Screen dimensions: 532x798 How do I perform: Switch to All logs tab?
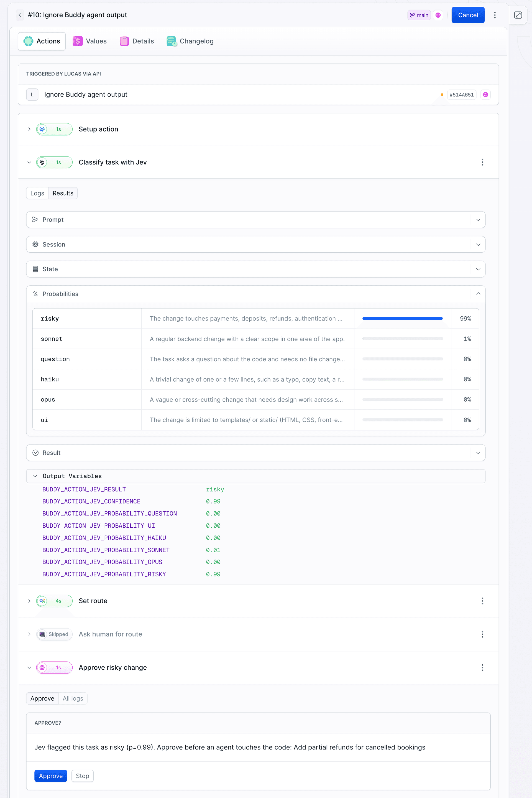tap(73, 698)
